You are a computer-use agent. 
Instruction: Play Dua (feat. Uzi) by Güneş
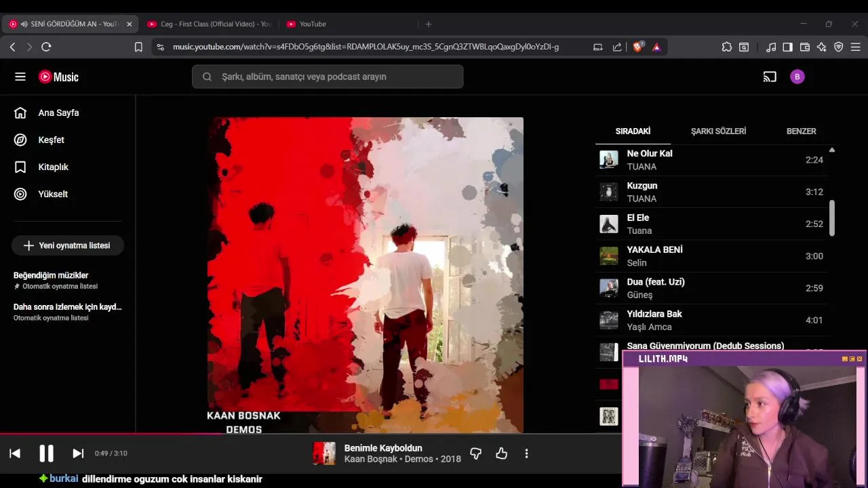711,288
